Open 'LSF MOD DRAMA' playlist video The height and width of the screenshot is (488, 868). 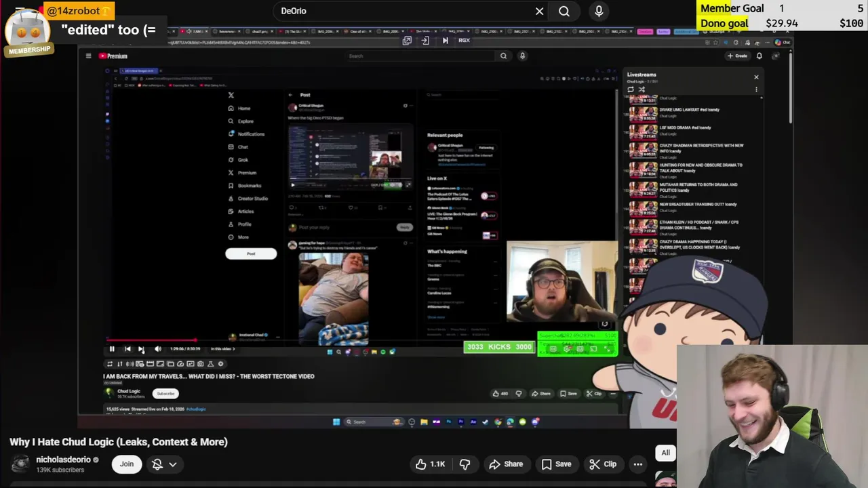[x=685, y=127]
